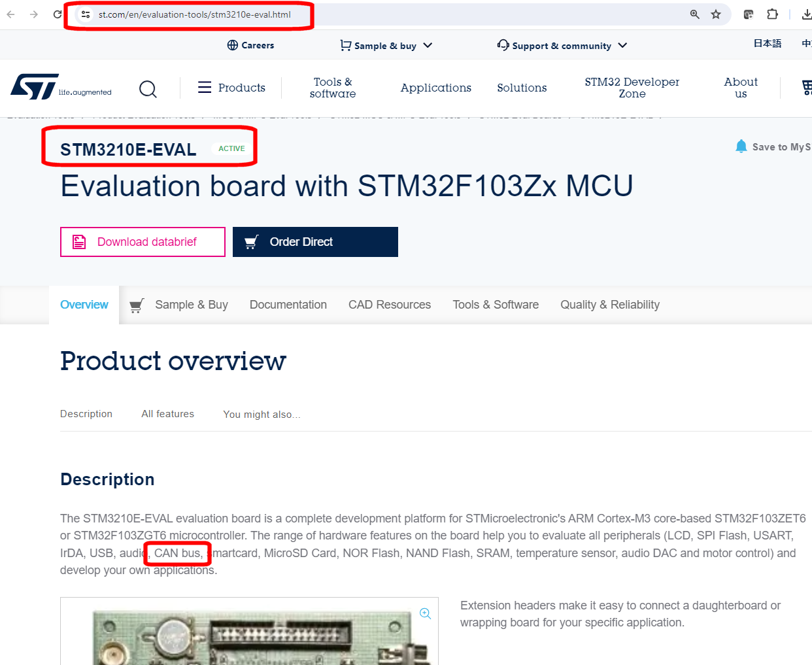Click the hamburger icon beside Products
This screenshot has height=665, width=812.
[205, 87]
